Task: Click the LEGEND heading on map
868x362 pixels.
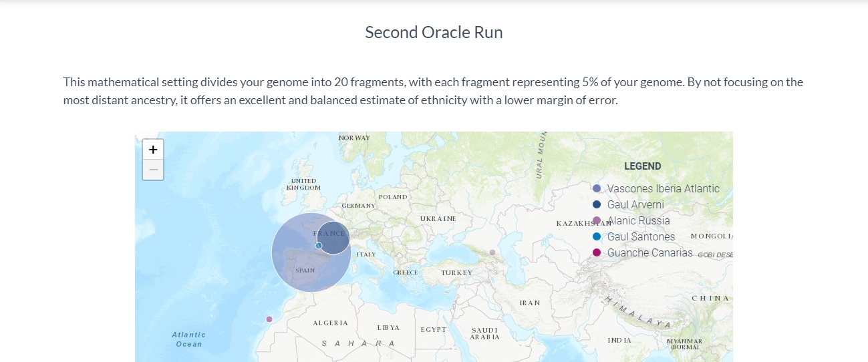Action: pos(643,166)
